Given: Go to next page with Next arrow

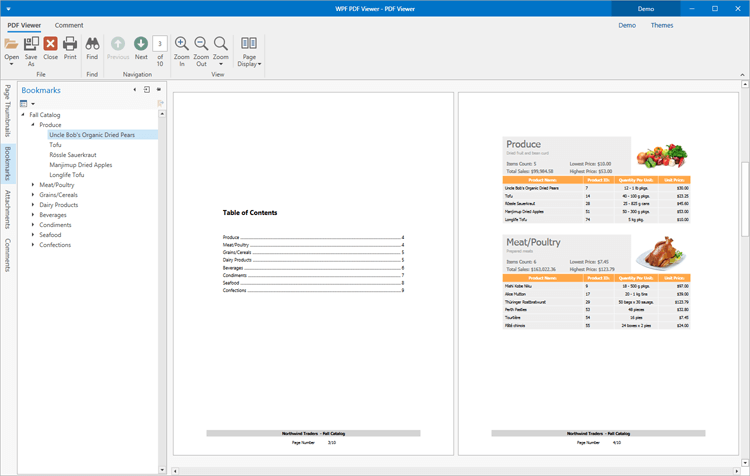Looking at the screenshot, I should pos(141,45).
